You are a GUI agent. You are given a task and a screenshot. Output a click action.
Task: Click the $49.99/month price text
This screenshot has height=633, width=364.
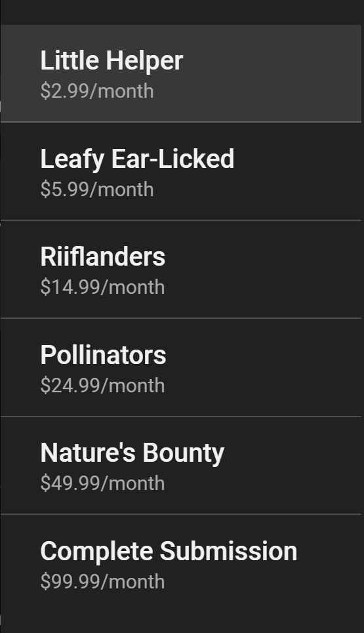pos(102,483)
